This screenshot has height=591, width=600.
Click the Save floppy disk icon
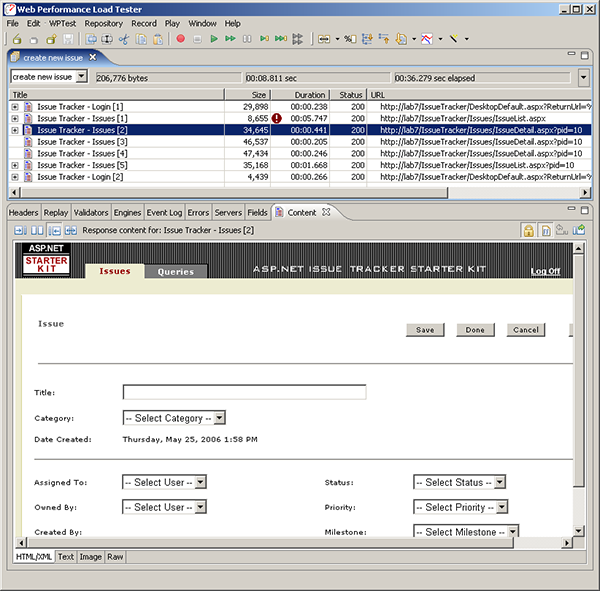68,39
